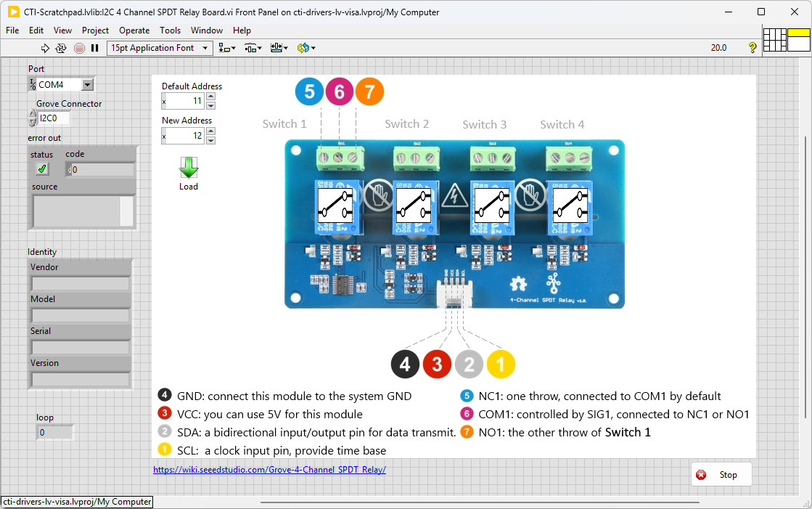Activate the green Load arrow

point(188,169)
